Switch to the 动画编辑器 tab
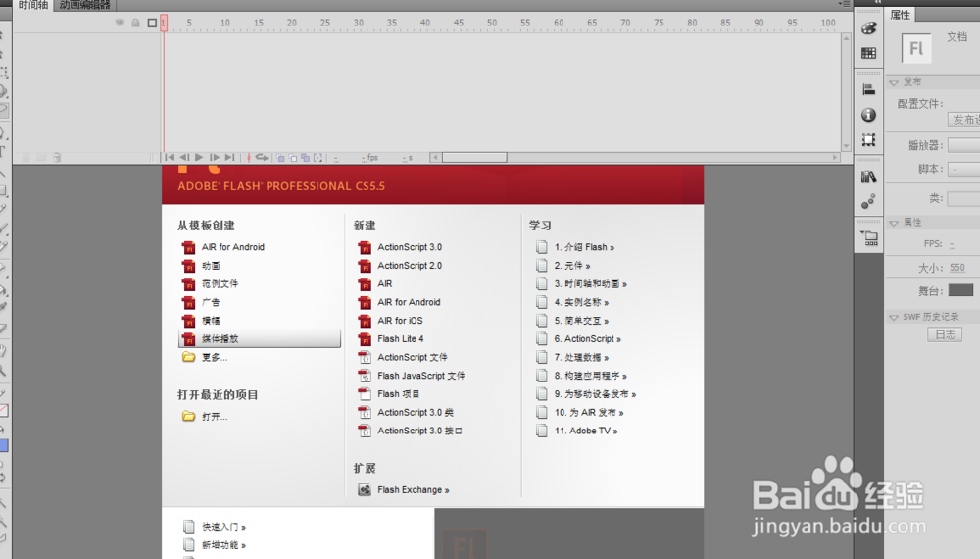 click(x=85, y=5)
